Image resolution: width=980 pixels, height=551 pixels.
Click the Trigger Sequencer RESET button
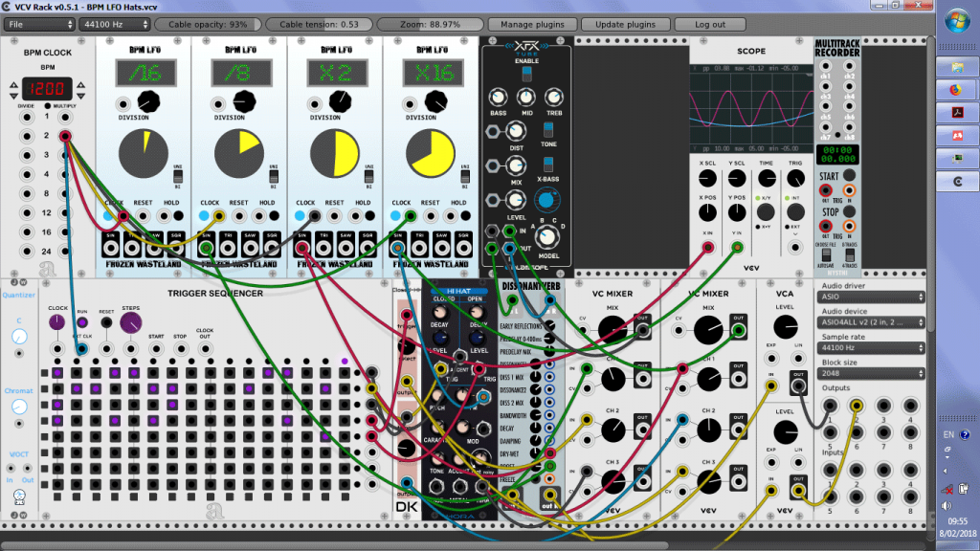coord(106,323)
